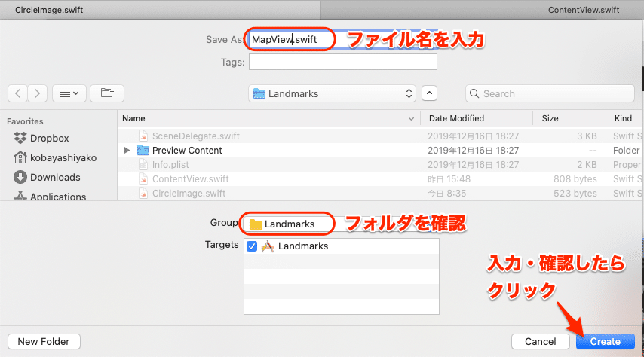Click the search magnifier icon

[x=474, y=93]
